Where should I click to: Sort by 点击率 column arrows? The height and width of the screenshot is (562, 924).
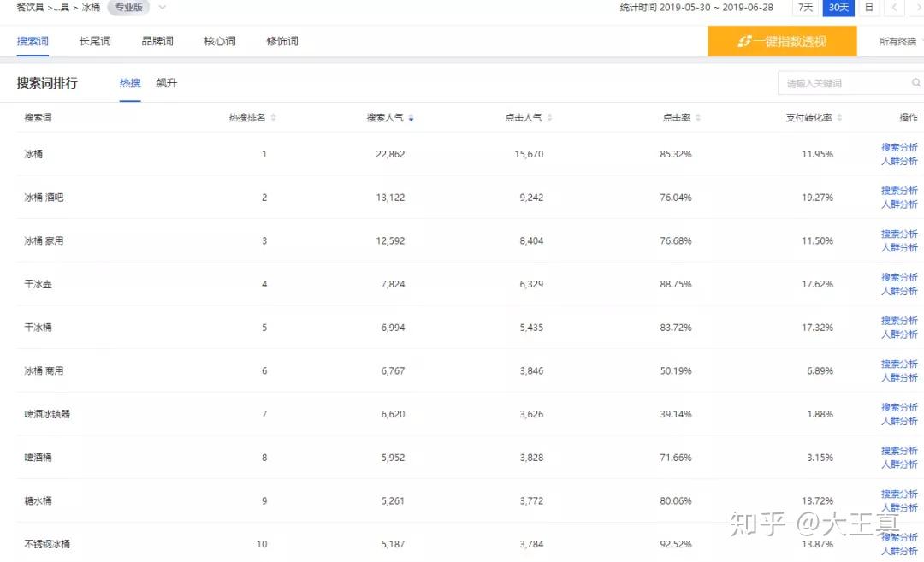(698, 118)
